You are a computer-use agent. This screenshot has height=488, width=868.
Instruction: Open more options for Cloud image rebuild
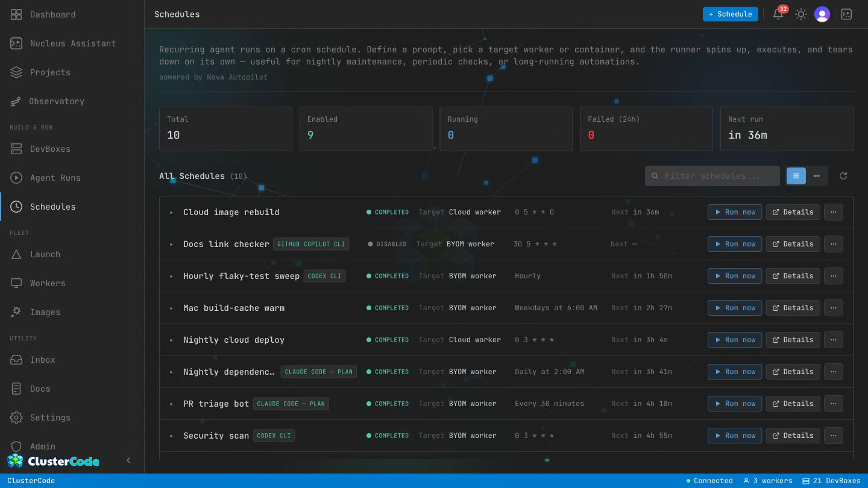pyautogui.click(x=834, y=212)
